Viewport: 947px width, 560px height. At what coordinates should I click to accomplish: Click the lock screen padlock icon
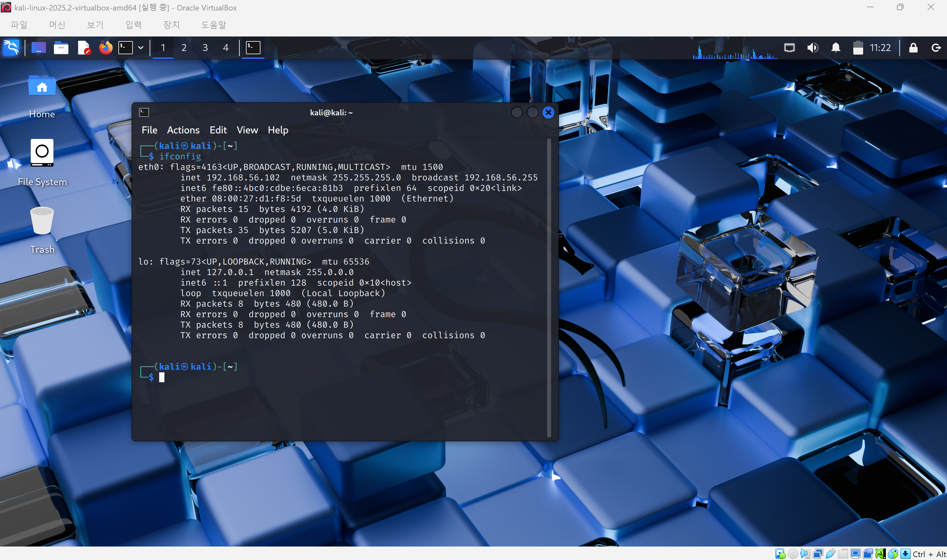coord(913,48)
